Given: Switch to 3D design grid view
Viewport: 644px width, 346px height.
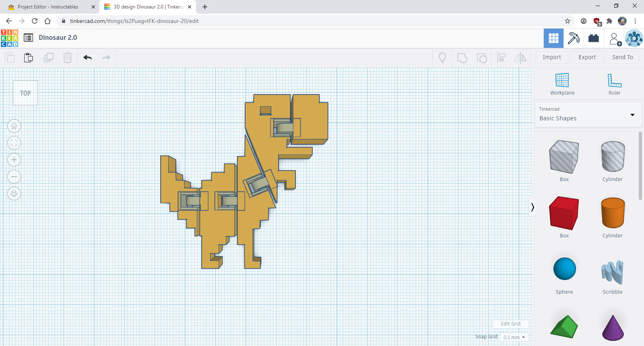Looking at the screenshot, I should [553, 38].
